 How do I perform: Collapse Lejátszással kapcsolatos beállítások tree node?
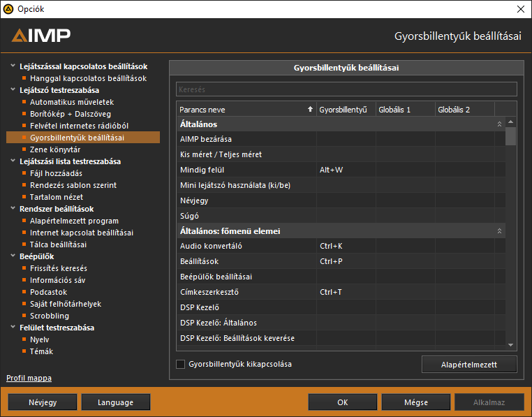pyautogui.click(x=13, y=66)
